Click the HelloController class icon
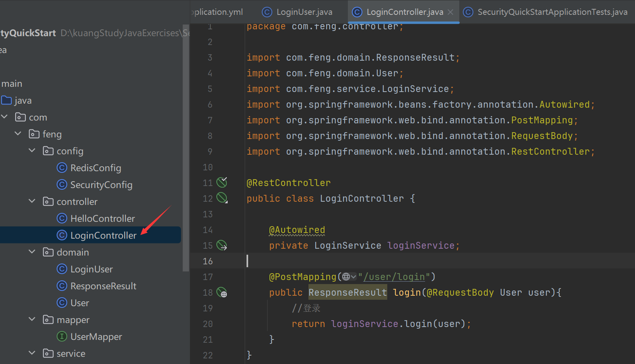 [62, 218]
